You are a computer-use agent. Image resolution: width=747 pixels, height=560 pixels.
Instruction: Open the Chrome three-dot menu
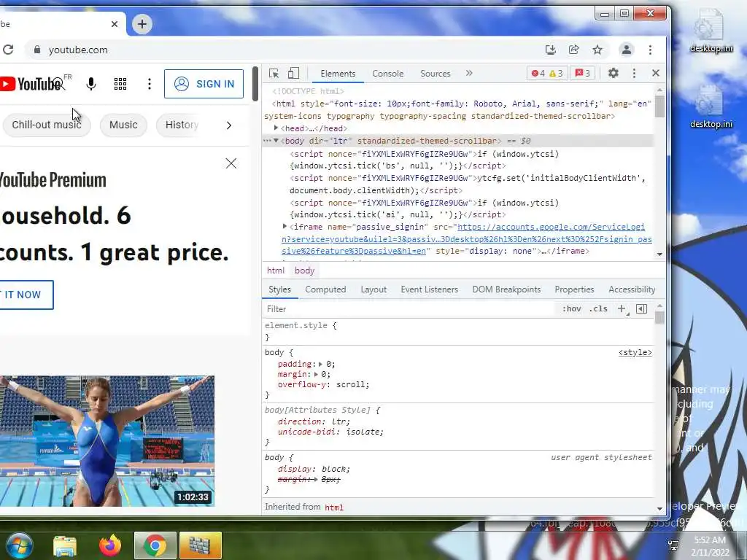coord(650,50)
